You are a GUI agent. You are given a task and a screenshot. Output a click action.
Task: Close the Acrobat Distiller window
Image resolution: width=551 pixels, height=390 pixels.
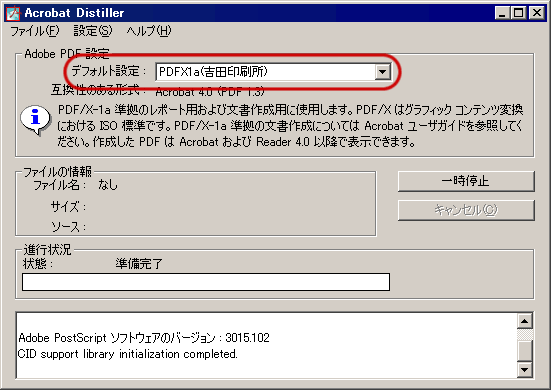(x=537, y=13)
